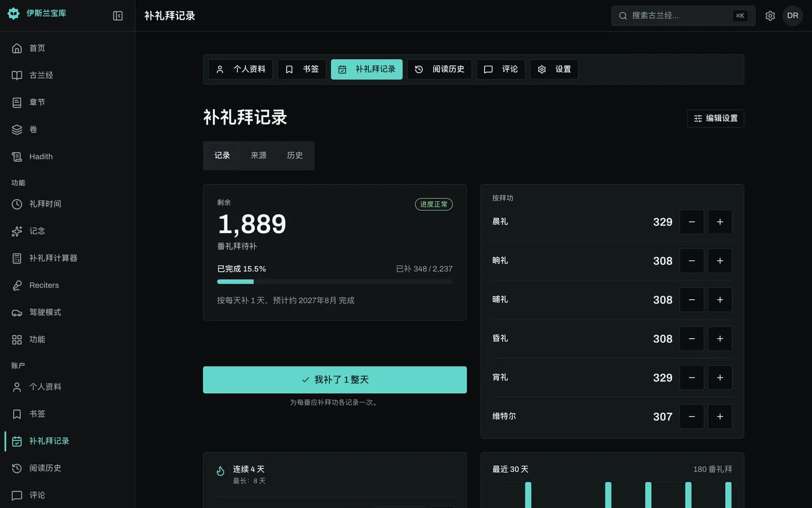
Task: Click the 编辑设置 button
Action: pos(716,118)
